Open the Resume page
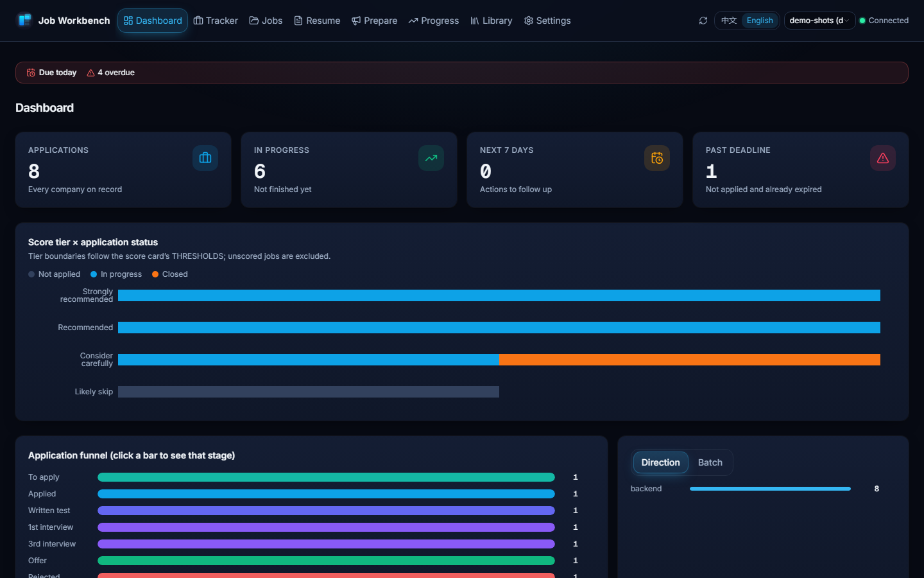The height and width of the screenshot is (578, 924). tap(317, 21)
